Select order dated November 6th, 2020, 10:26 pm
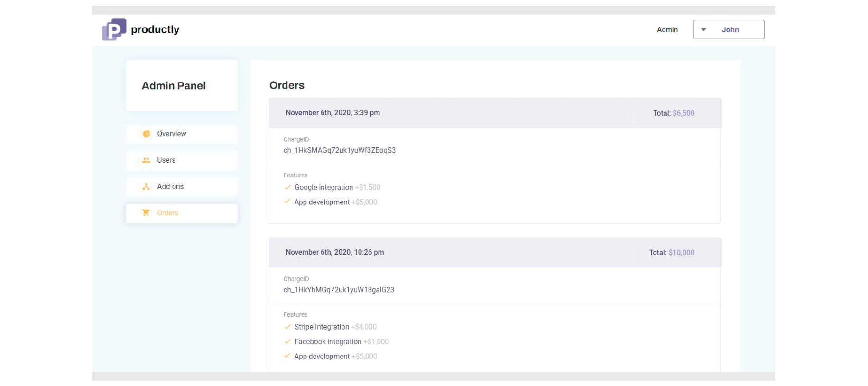Screen dimensions: 868x386 [495, 252]
